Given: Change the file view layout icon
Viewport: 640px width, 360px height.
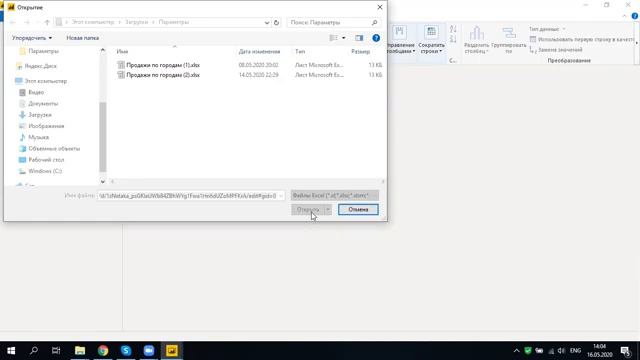Looking at the screenshot, I should pos(333,38).
